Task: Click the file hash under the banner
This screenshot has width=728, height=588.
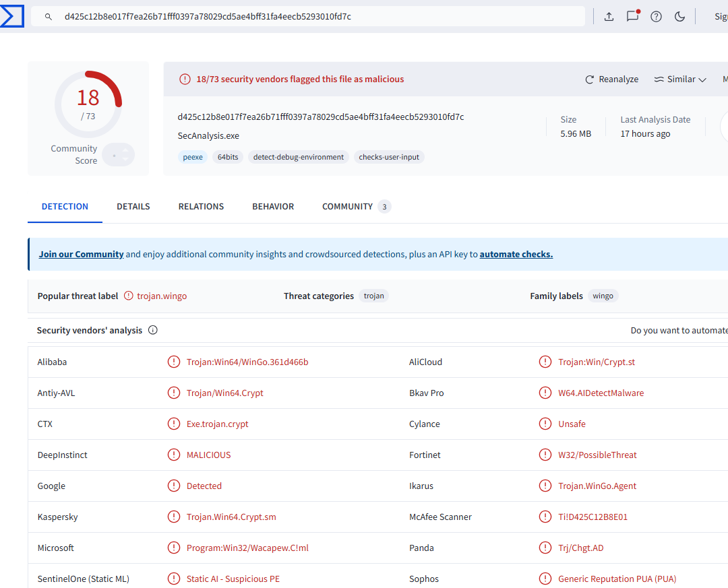Action: [x=321, y=117]
